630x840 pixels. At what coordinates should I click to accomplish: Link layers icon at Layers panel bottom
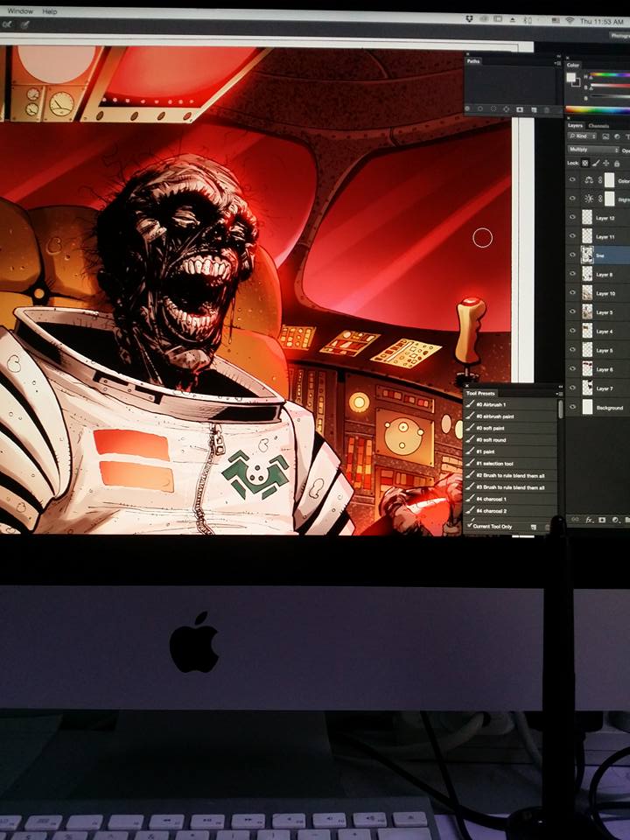coord(576,519)
